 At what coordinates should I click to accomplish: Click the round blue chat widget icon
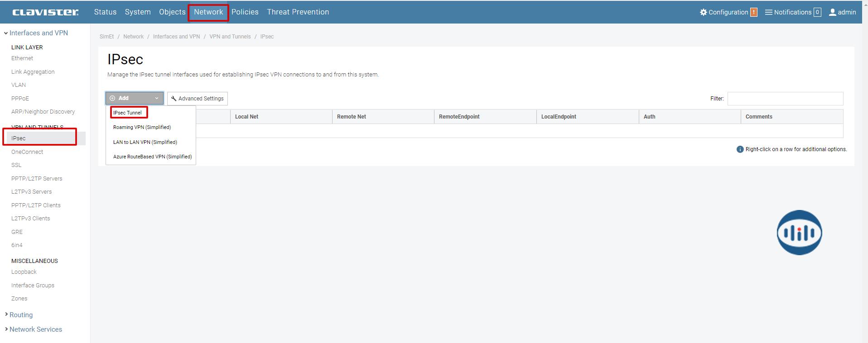pos(799,233)
